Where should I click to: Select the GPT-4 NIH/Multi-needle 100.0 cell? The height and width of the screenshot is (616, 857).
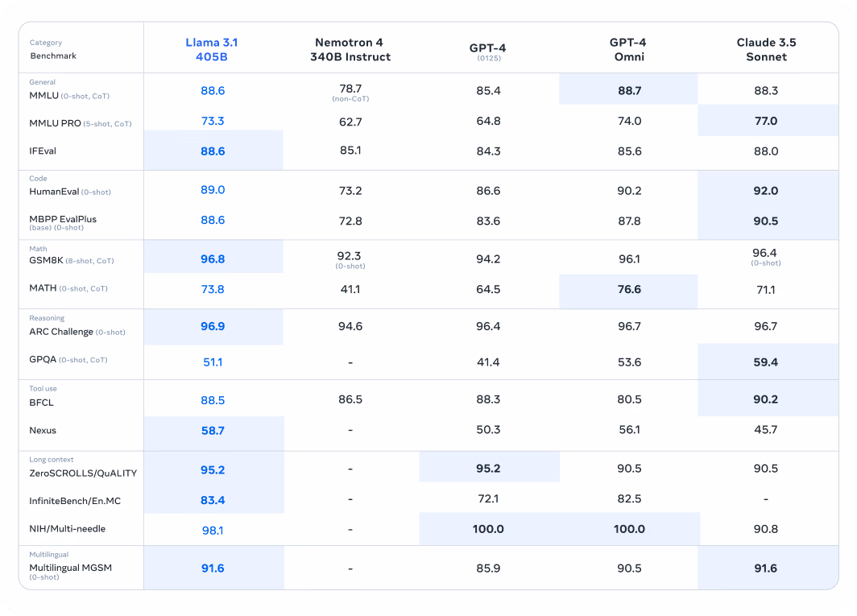(x=488, y=529)
